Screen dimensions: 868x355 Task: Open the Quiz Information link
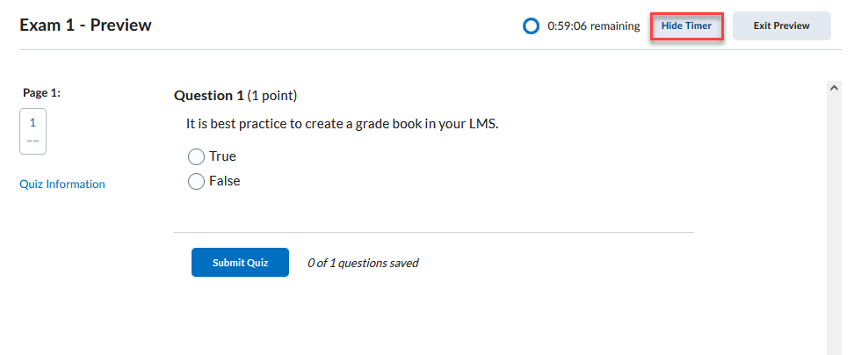62,185
